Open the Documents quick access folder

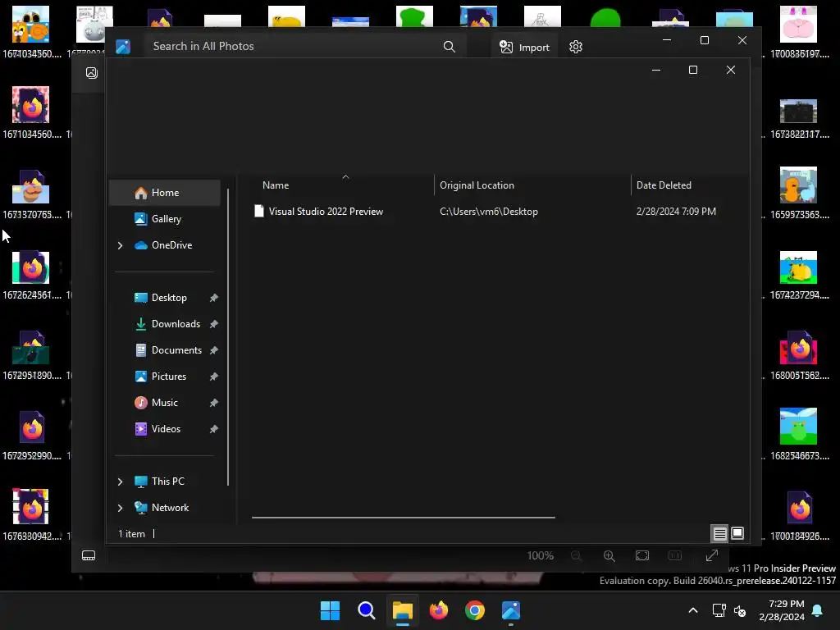tap(176, 350)
